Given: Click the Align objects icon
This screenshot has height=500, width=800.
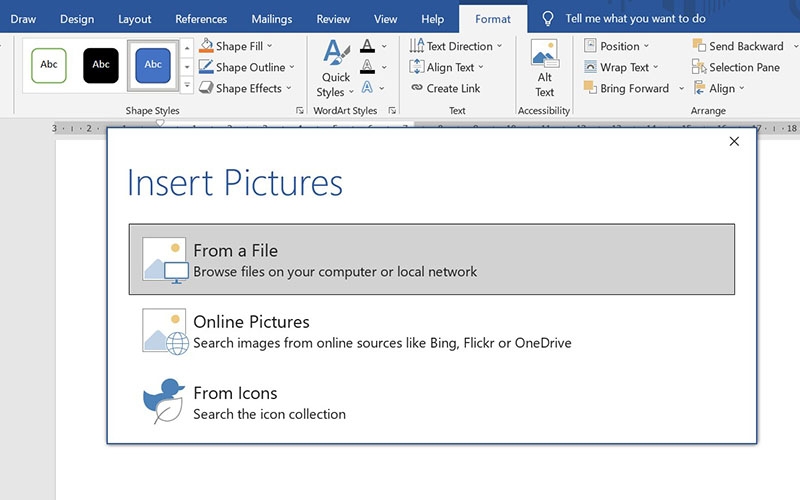Looking at the screenshot, I should pyautogui.click(x=699, y=88).
